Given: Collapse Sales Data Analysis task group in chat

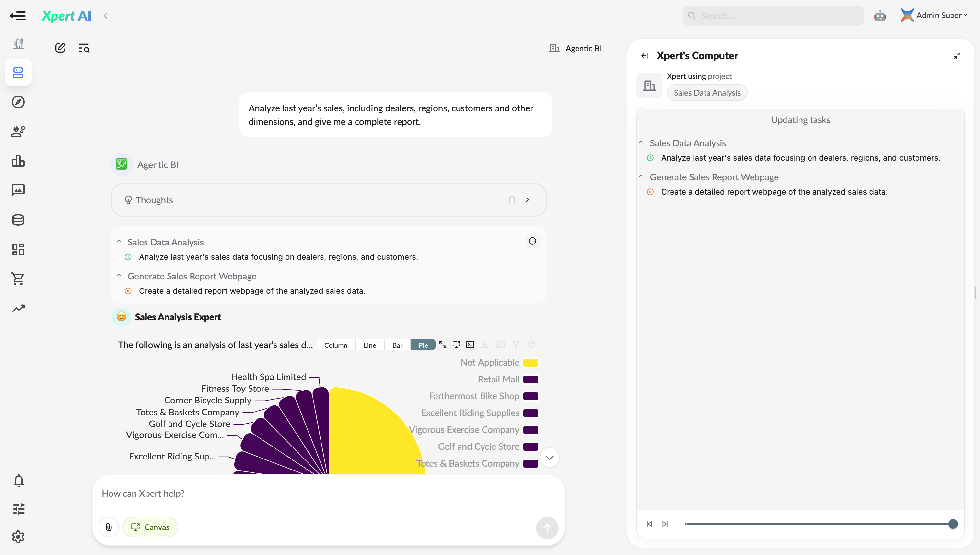Looking at the screenshot, I should click(119, 242).
